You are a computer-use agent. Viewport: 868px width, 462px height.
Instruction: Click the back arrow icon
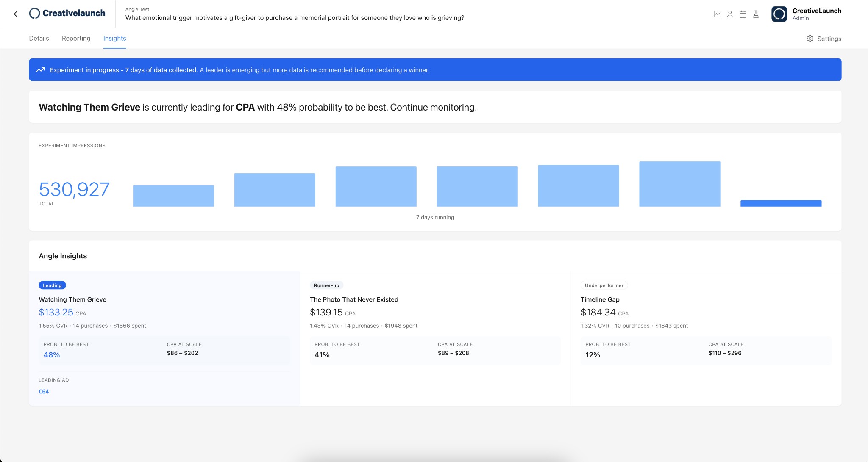tap(17, 14)
